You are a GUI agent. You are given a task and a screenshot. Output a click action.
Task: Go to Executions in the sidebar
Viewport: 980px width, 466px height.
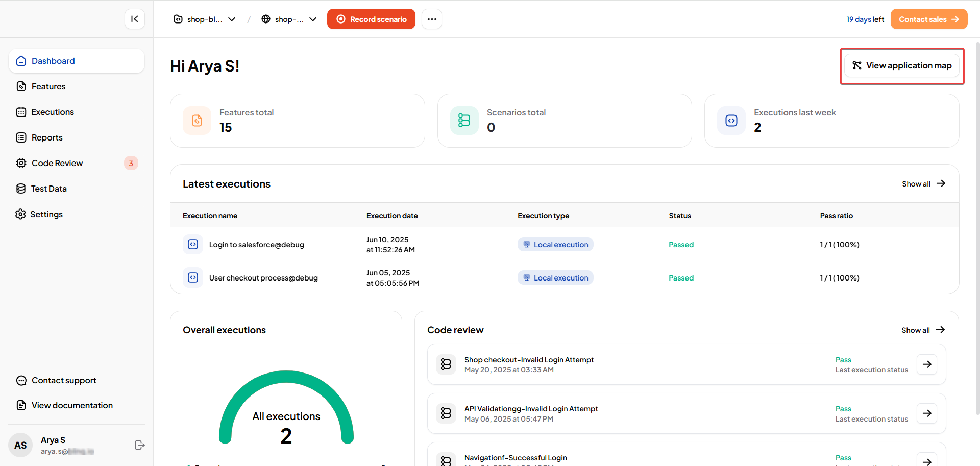tap(52, 112)
